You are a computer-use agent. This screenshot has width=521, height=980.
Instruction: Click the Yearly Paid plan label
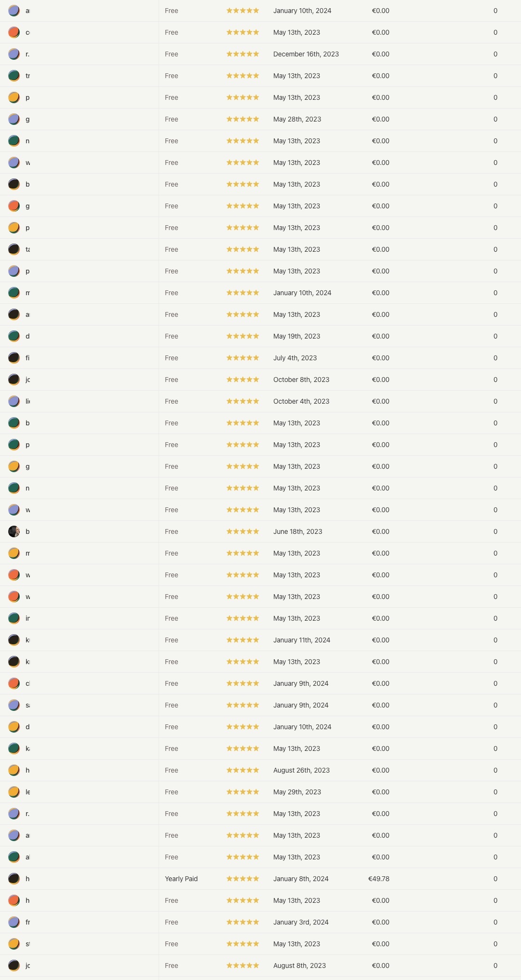pos(181,879)
